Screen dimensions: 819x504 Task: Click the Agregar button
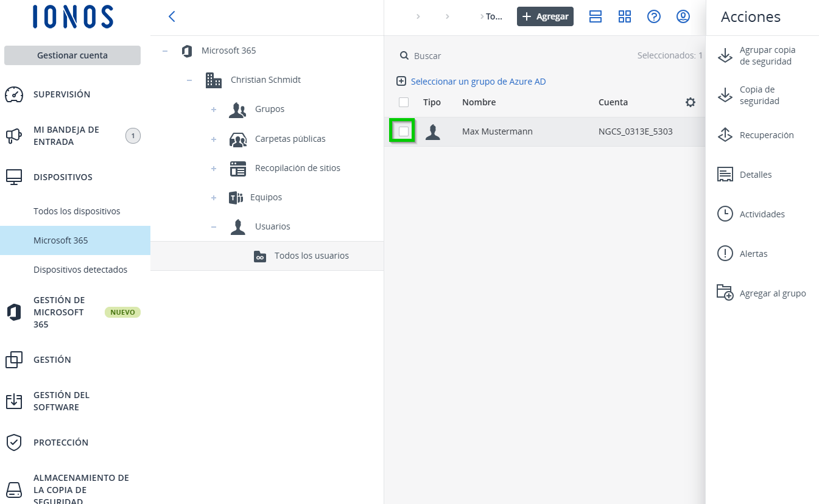(x=545, y=16)
